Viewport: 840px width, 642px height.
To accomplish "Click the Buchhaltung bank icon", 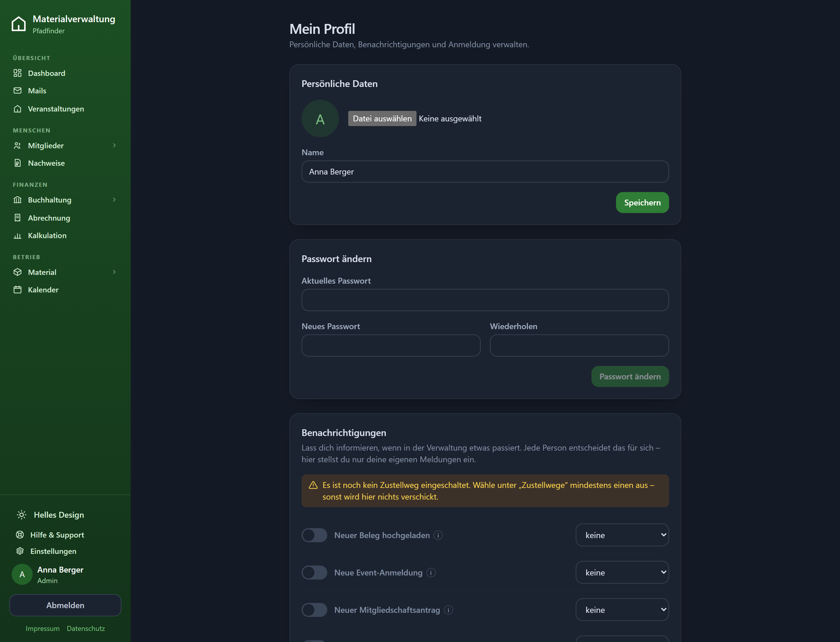I will [17, 200].
